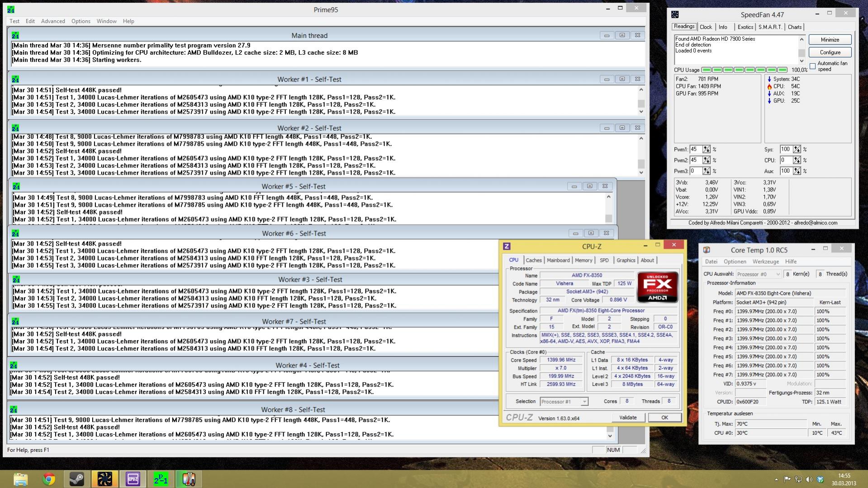Click the Core Temp title bar icon
The width and height of the screenshot is (868, 488).
tap(707, 250)
